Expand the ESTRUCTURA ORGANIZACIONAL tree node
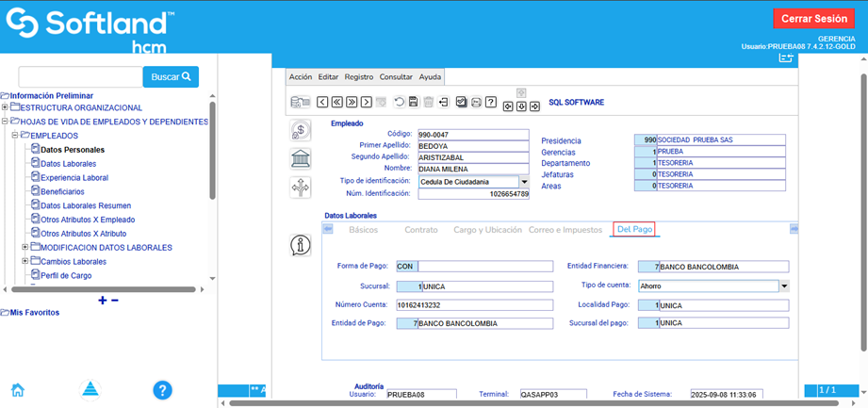The width and height of the screenshot is (868, 408). pyautogui.click(x=6, y=108)
